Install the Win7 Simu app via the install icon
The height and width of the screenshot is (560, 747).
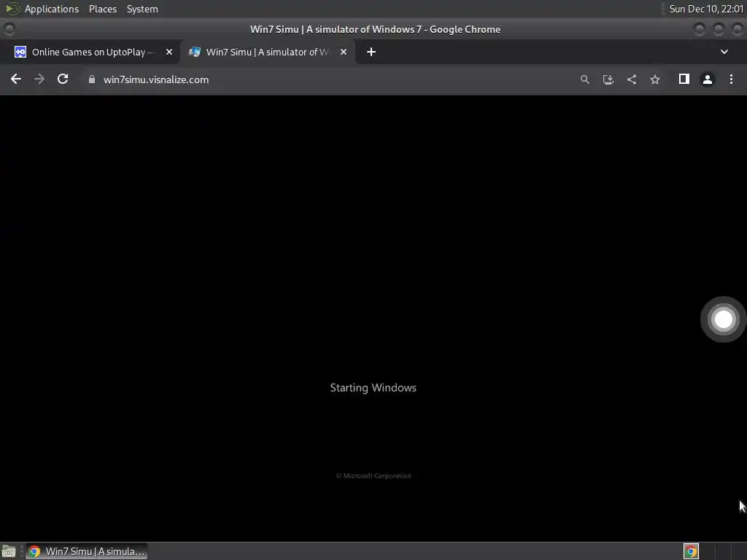pyautogui.click(x=608, y=79)
